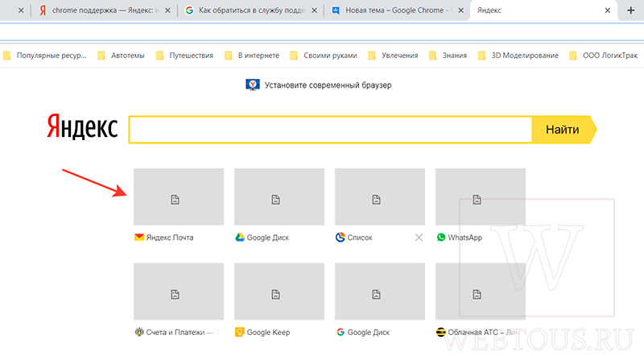644x356 pixels.
Task: Expand the 3D Моделирование bookmarks folder
Action: (x=518, y=56)
